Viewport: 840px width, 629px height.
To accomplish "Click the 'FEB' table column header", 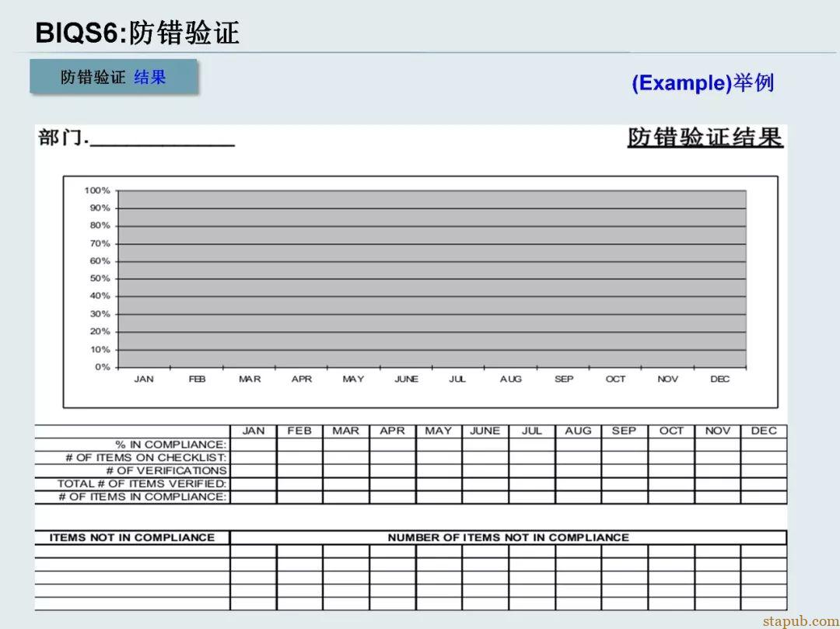I will 299,431.
